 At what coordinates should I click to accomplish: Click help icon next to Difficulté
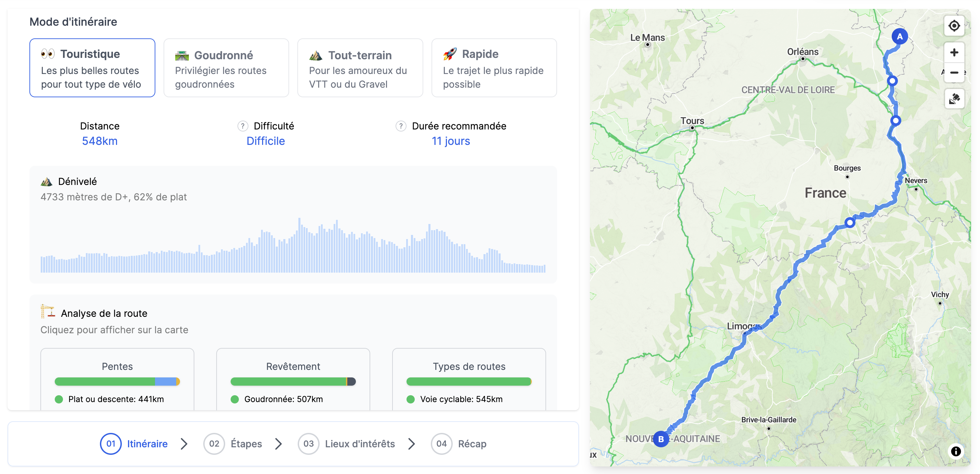[243, 126]
